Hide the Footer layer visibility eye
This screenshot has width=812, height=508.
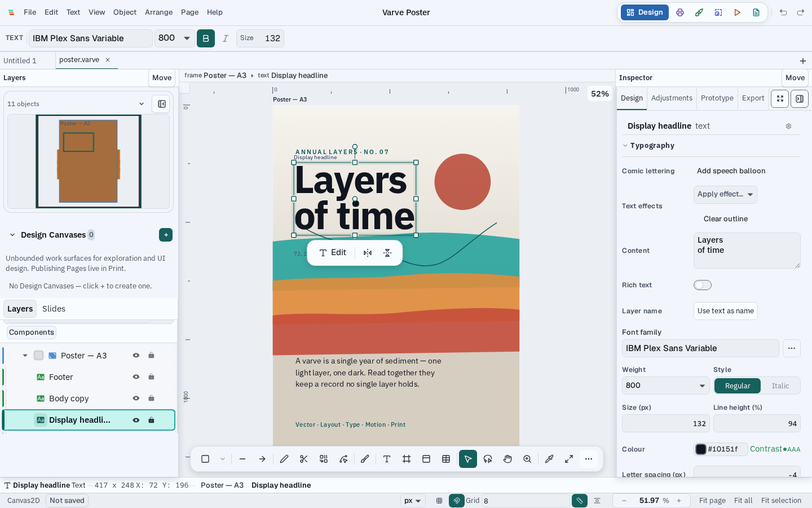136,377
